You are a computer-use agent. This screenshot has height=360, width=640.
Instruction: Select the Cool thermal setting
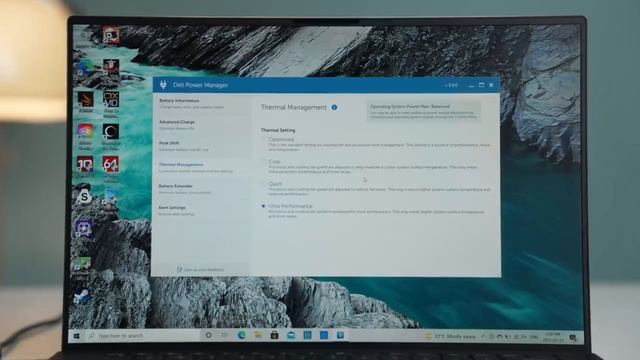point(264,162)
